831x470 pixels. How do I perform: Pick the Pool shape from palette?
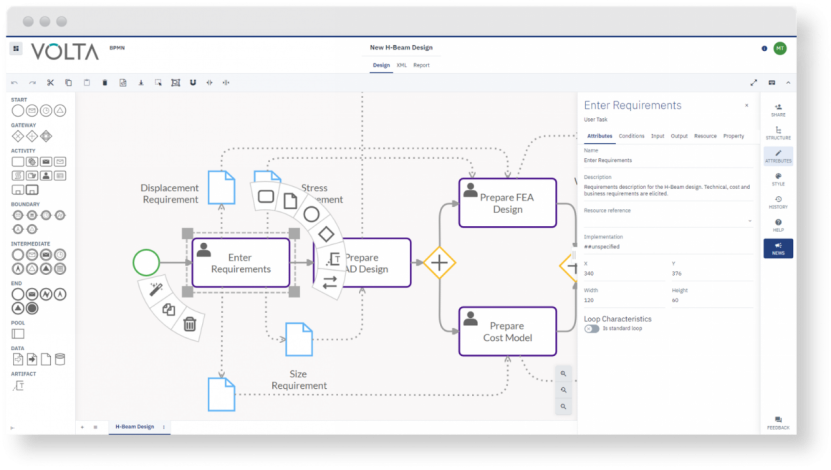click(17, 334)
